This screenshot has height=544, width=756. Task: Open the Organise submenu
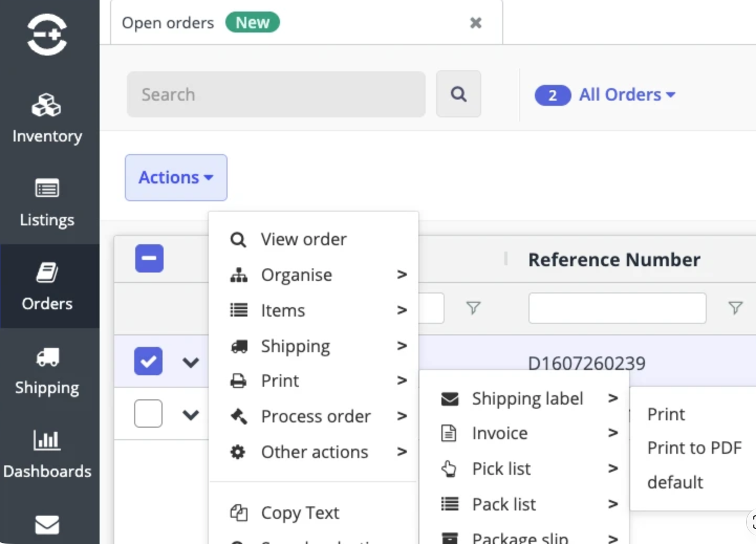314,275
